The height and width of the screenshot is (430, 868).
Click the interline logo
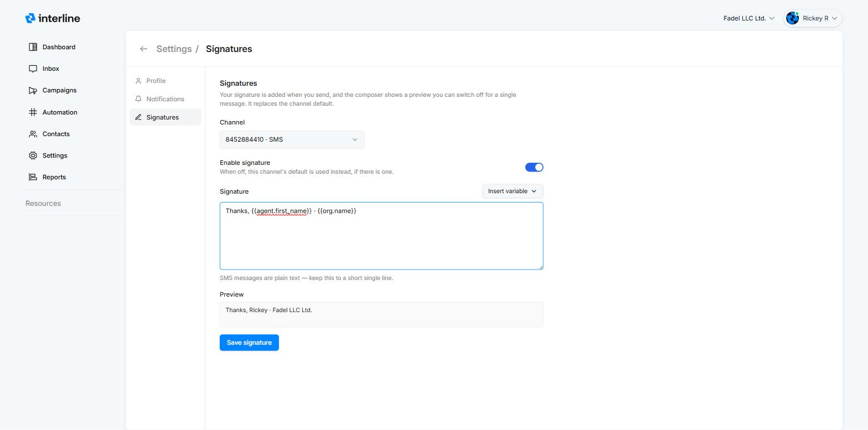pyautogui.click(x=53, y=18)
